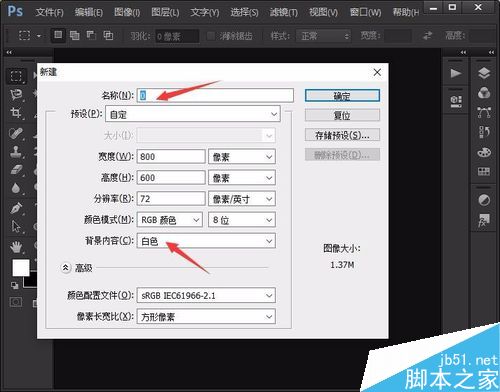500x392 pixels.
Task: Open the 编辑(E) menu
Action: pyautogui.click(x=88, y=12)
